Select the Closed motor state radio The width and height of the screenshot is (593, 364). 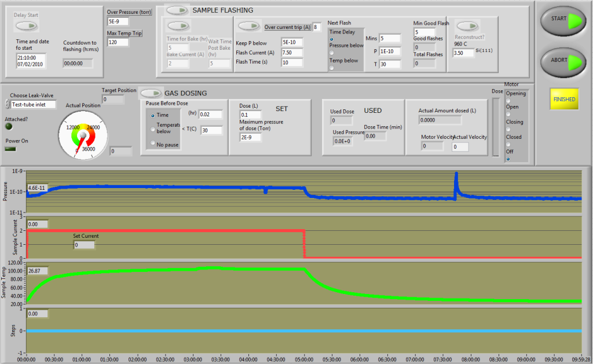[x=508, y=144]
